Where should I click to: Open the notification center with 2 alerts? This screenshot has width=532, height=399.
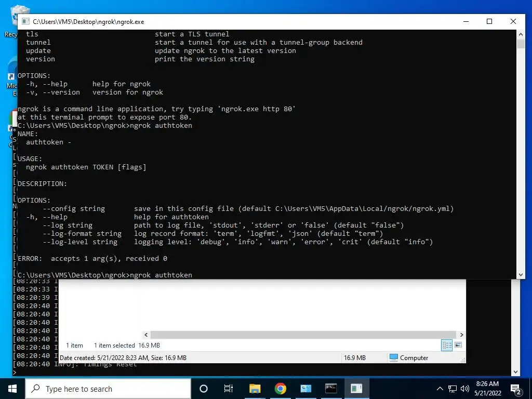pyautogui.click(x=516, y=389)
